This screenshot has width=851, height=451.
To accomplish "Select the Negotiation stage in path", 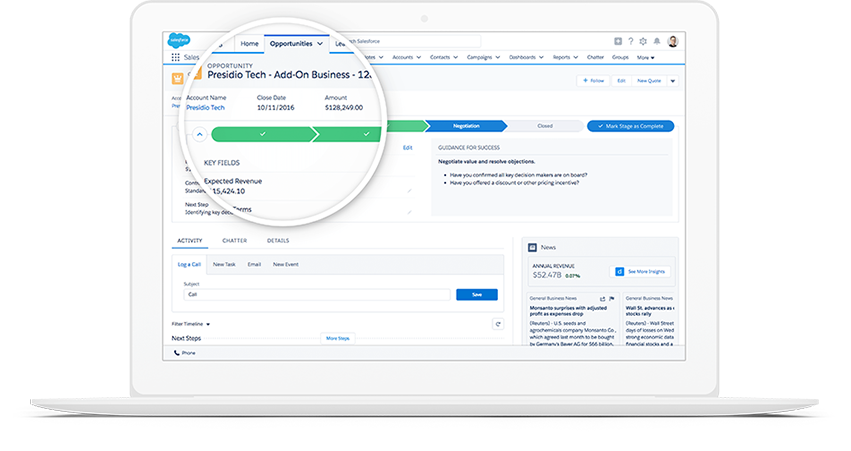I will 466,126.
